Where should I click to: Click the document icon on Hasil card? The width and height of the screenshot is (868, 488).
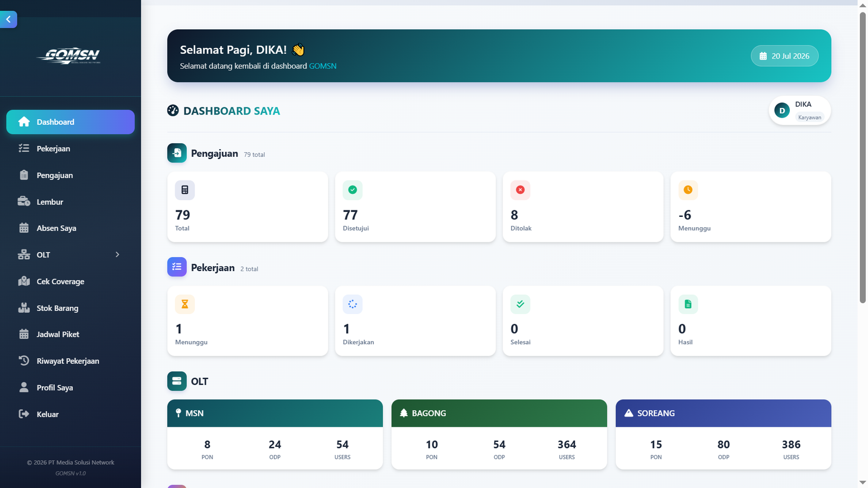tap(688, 304)
